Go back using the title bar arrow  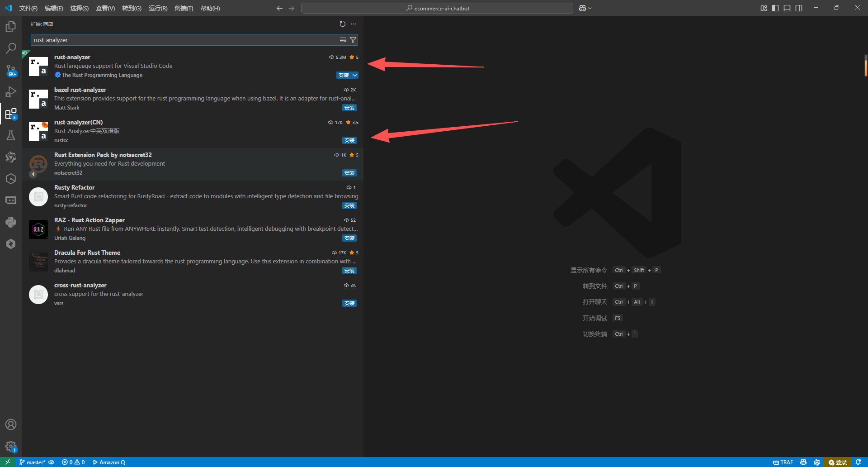(x=279, y=8)
